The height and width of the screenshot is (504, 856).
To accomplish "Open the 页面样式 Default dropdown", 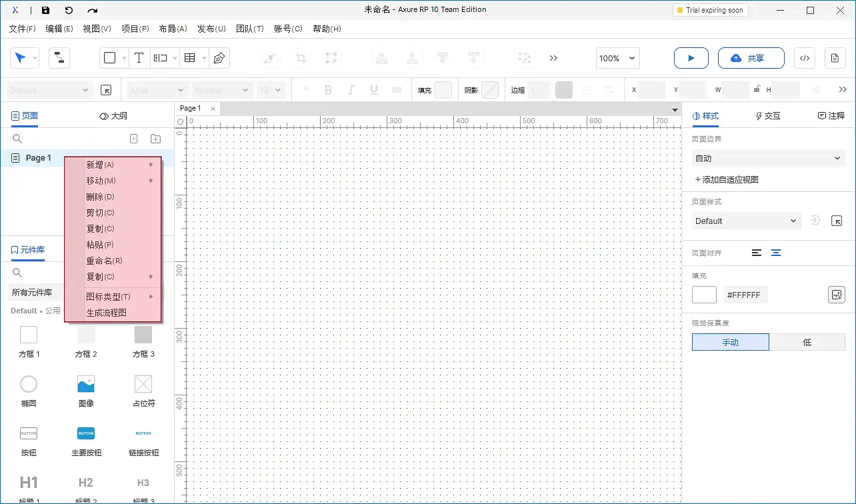I will (745, 221).
